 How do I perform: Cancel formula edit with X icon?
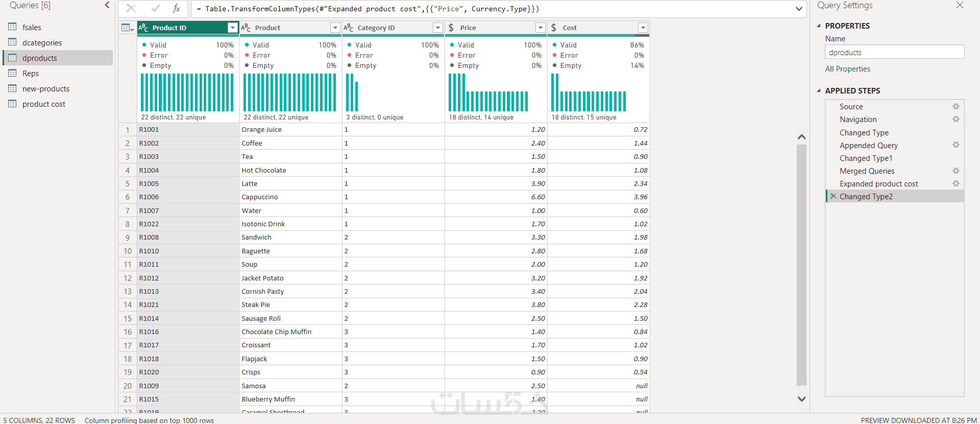[x=131, y=8]
